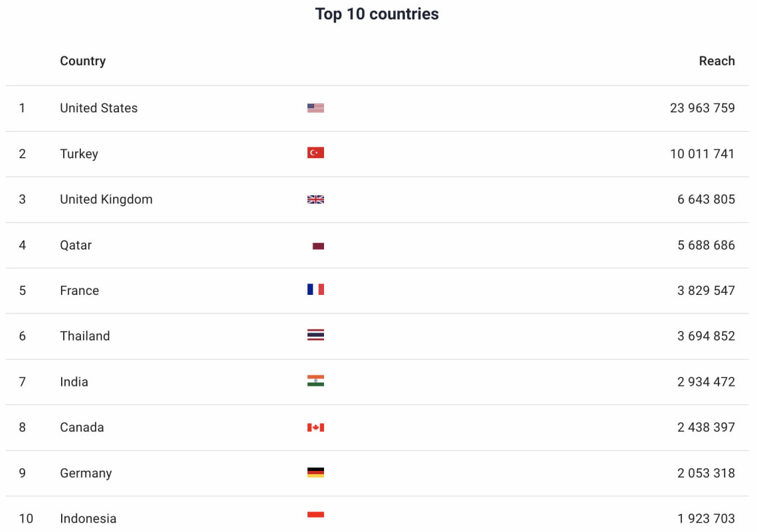
Task: Click the France flag icon
Action: [315, 290]
